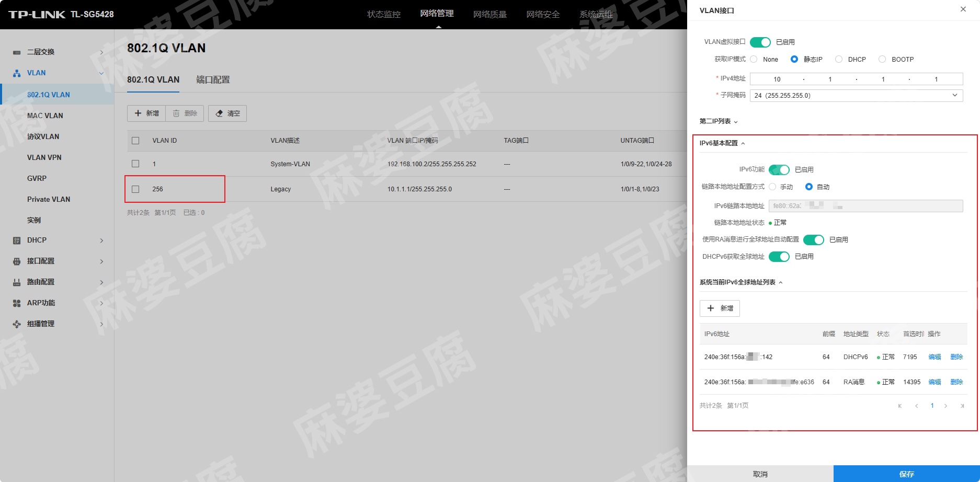The width and height of the screenshot is (980, 482).
Task: Open 状态监控 top menu
Action: [x=384, y=15]
